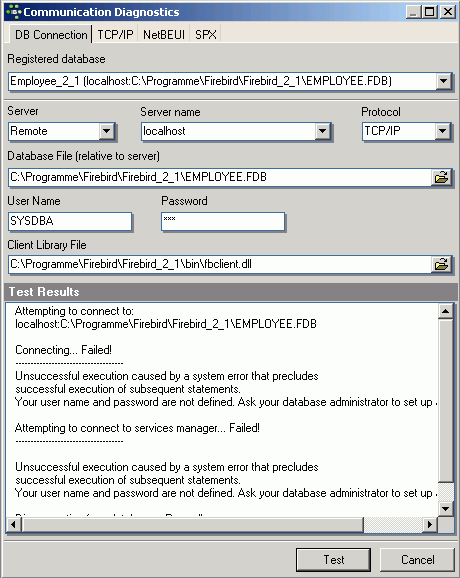Click the test results scroll down arrow

[x=446, y=509]
